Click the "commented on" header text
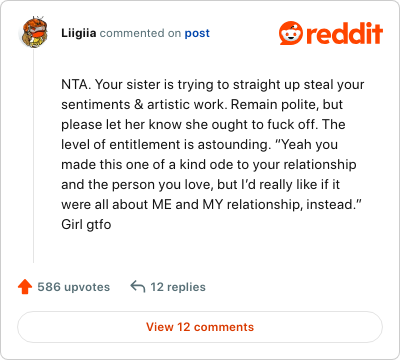Viewport: 400px width, 360px height. [140, 33]
